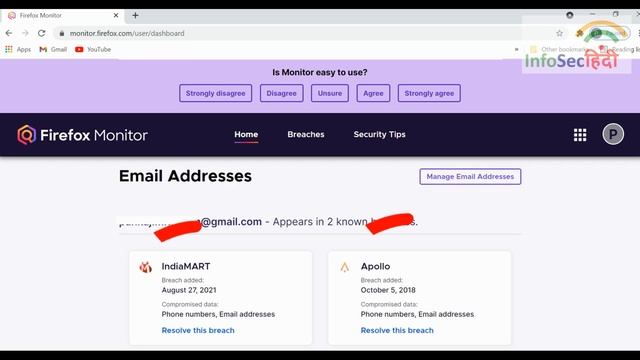This screenshot has width=640, height=360.
Task: Click the IndiaMART breach logo
Action: pyautogui.click(x=146, y=267)
